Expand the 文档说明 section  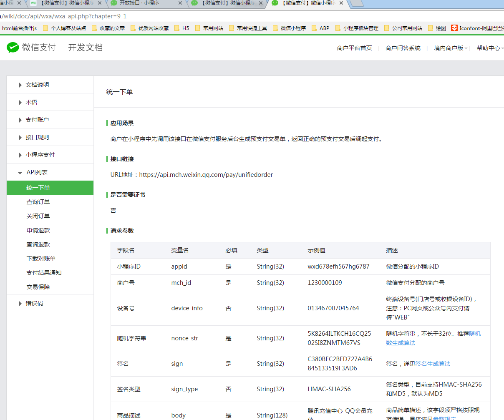click(x=50, y=85)
